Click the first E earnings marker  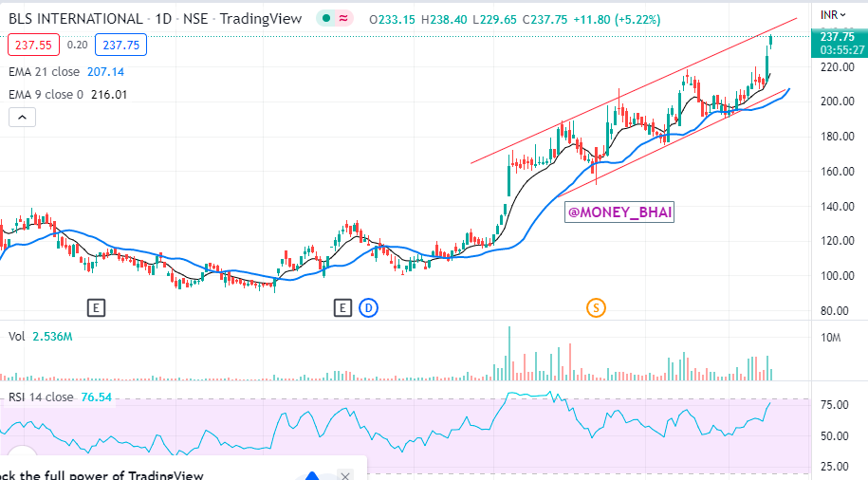tap(96, 307)
